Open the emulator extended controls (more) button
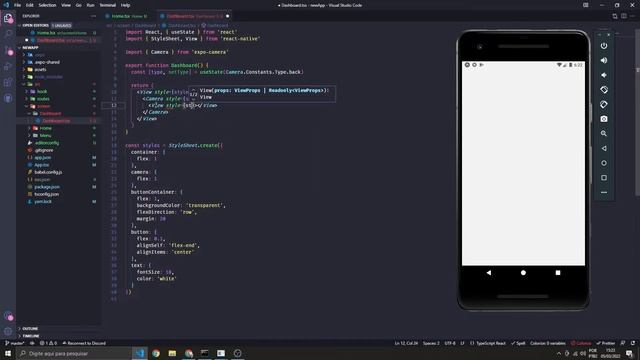Image resolution: width=640 pixels, height=360 pixels. [604, 192]
